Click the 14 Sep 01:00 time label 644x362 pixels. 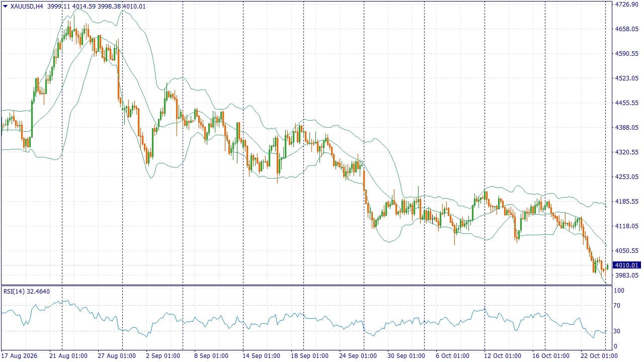pos(262,356)
